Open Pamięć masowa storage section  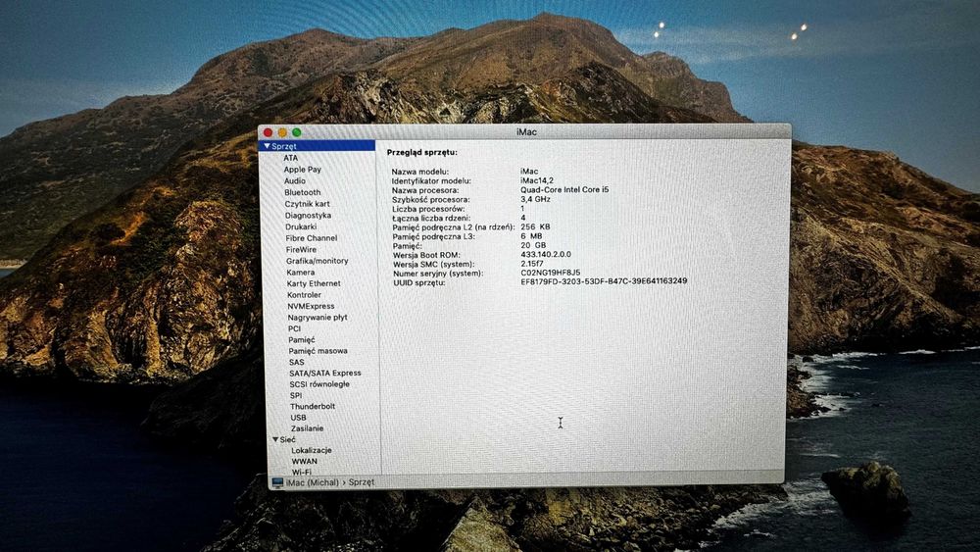click(318, 351)
